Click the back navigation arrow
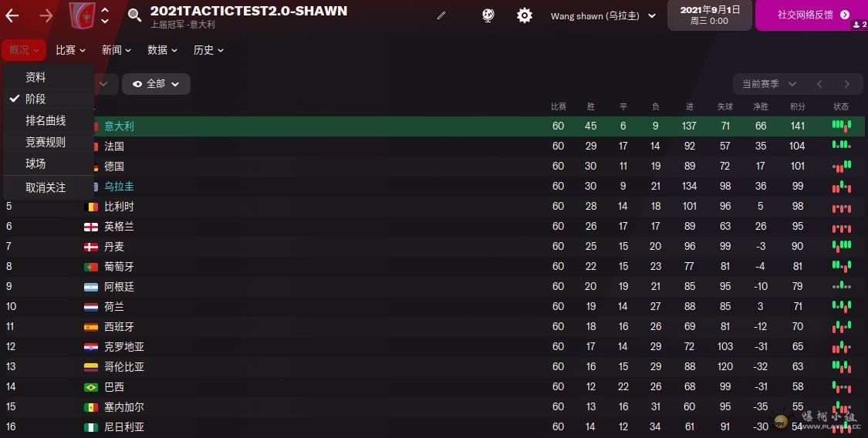Screen dimensions: 868x438 click(13, 15)
